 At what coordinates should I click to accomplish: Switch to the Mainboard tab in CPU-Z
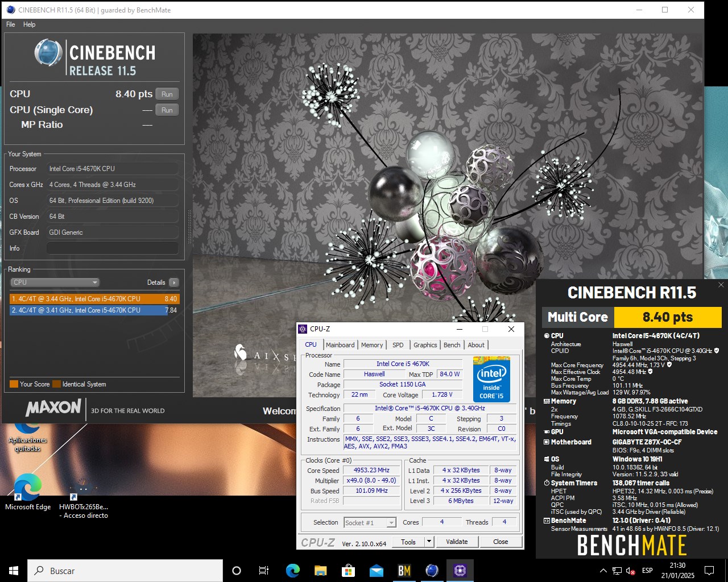coord(340,345)
